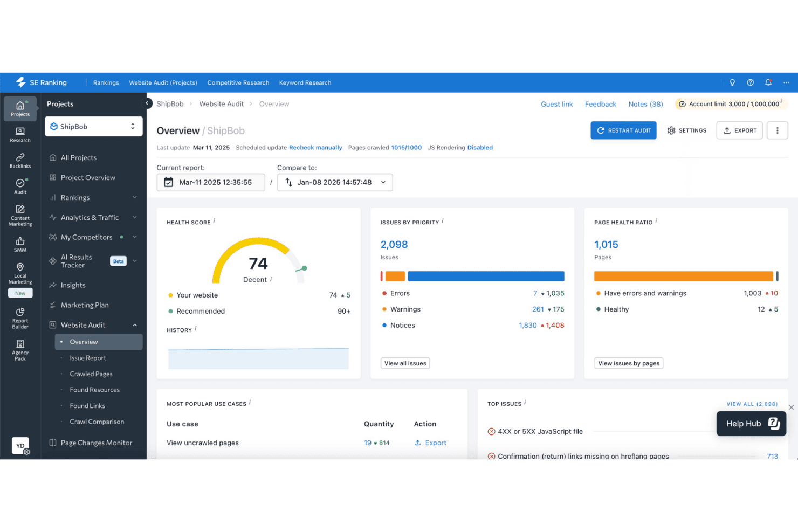Click the Health Score info icon
The height and width of the screenshot is (532, 798).
pos(214,220)
